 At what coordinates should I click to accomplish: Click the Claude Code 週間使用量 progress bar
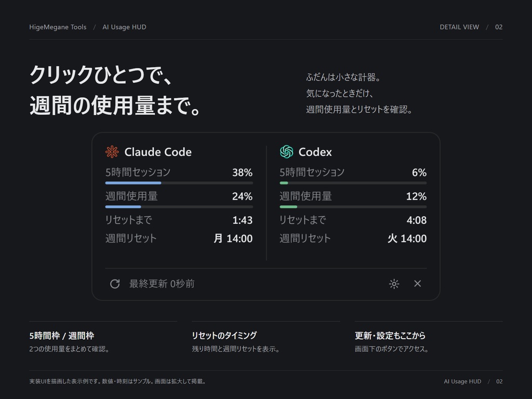point(179,207)
